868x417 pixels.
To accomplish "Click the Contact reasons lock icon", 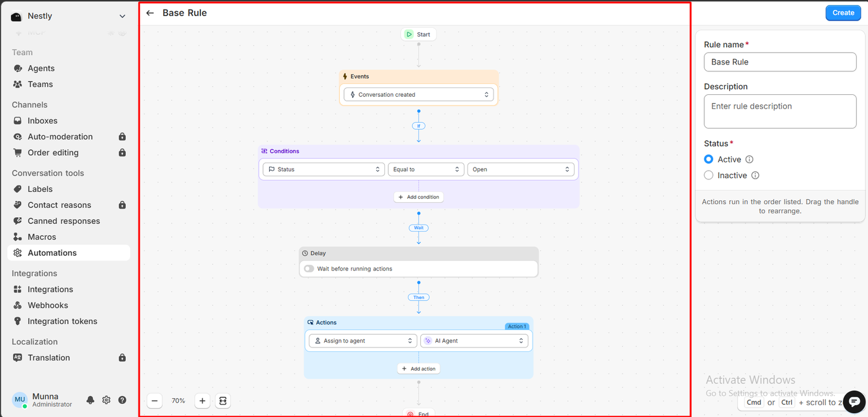I will (122, 205).
